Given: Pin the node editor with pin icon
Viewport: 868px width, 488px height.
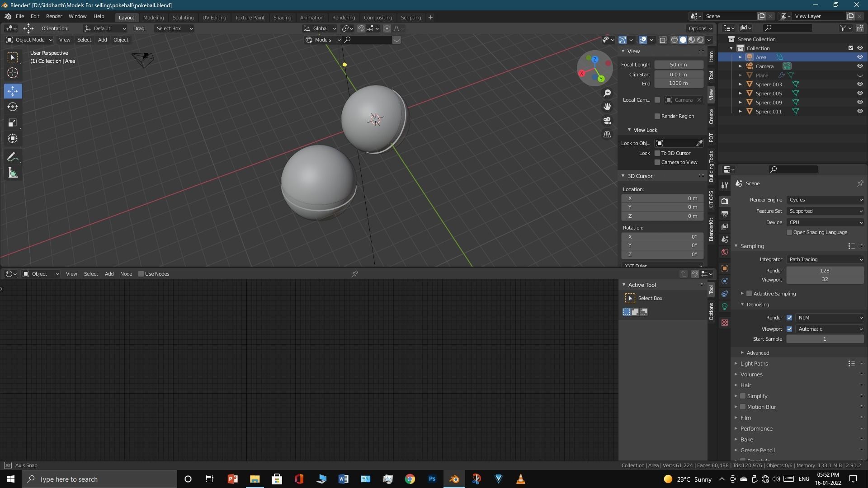Looking at the screenshot, I should [355, 274].
